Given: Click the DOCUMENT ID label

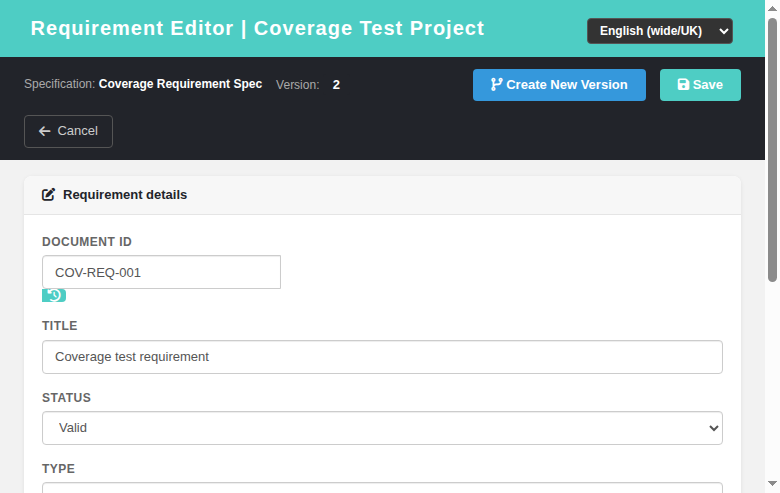Looking at the screenshot, I should coord(87,242).
